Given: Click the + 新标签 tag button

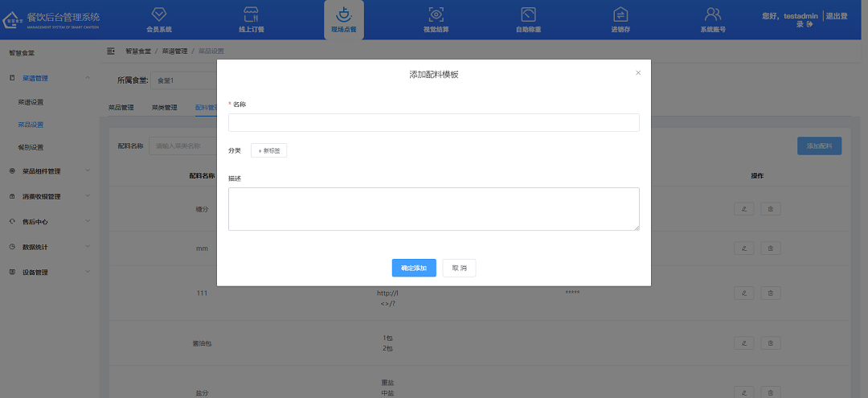Looking at the screenshot, I should click(268, 150).
